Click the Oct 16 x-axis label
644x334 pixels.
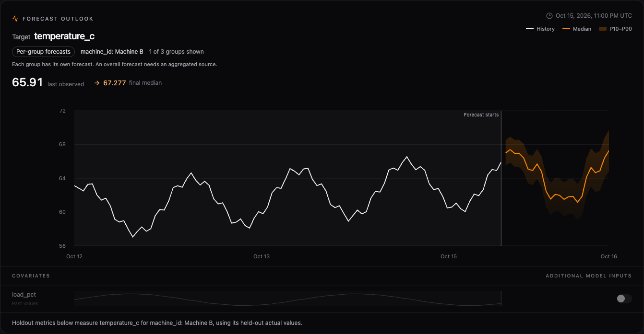click(608, 256)
